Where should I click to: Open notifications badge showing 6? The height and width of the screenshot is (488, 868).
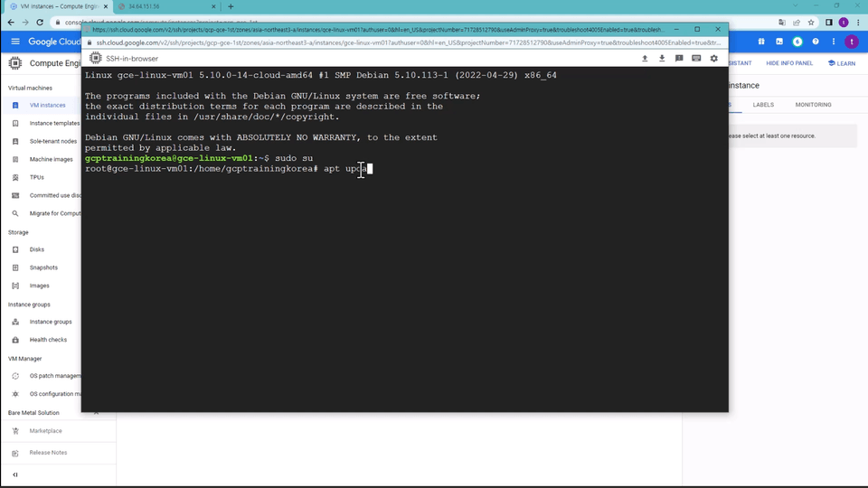[x=797, y=42]
